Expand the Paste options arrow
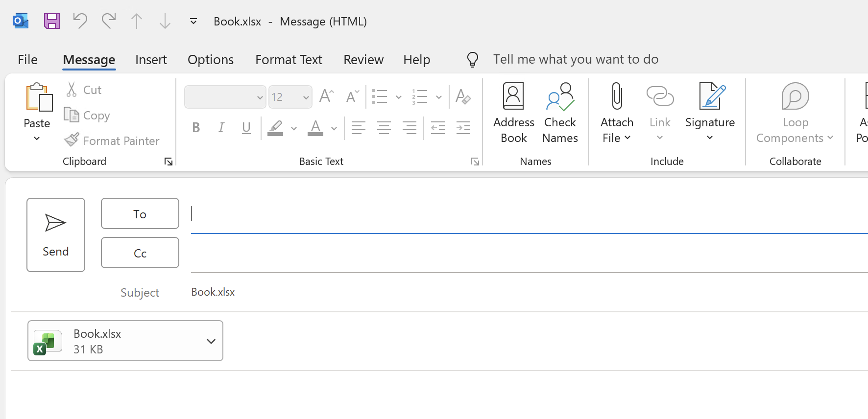The height and width of the screenshot is (419, 868). pos(37,139)
